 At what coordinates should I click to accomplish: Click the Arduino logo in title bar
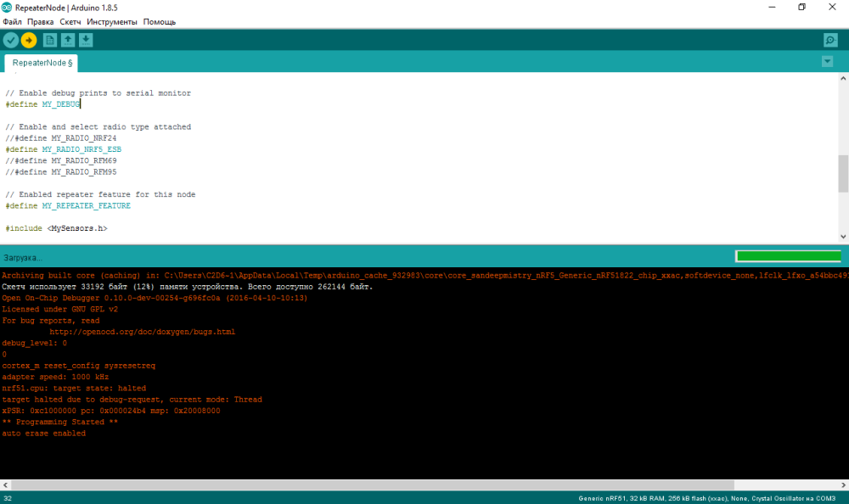pos(8,7)
